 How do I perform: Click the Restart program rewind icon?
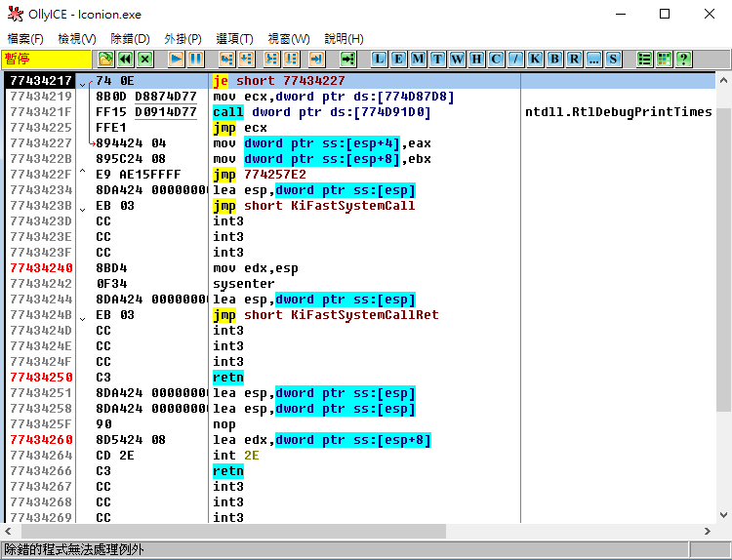click(x=126, y=60)
